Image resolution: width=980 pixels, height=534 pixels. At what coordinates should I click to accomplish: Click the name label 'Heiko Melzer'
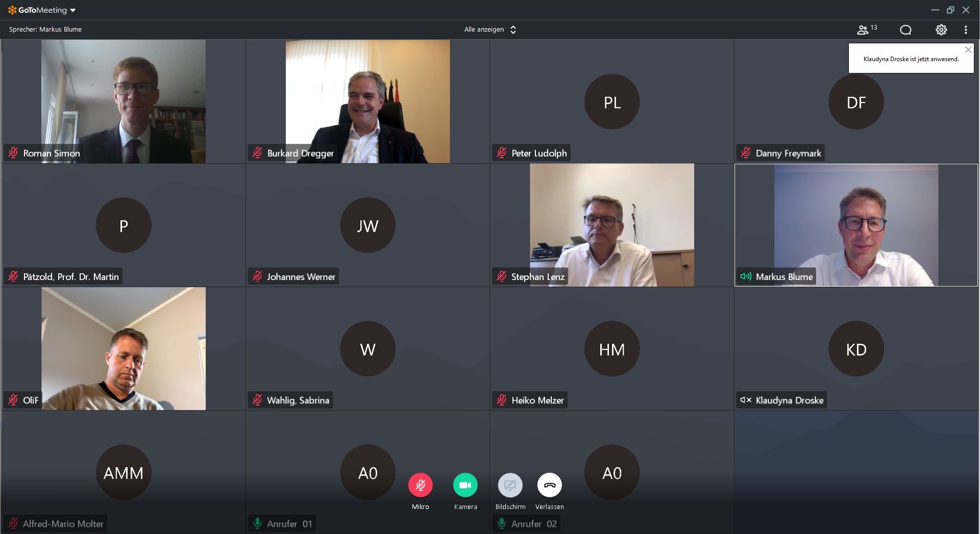tap(537, 400)
